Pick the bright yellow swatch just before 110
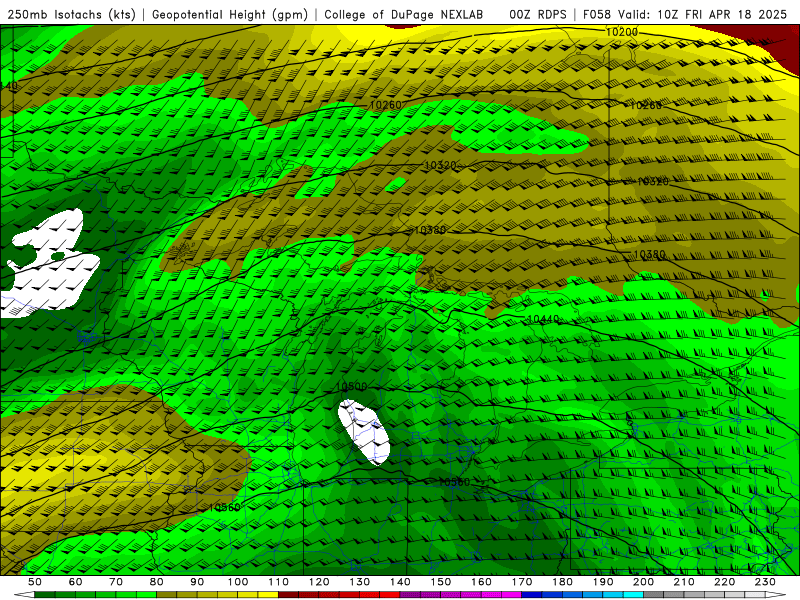This screenshot has height=600, width=800. point(268,595)
